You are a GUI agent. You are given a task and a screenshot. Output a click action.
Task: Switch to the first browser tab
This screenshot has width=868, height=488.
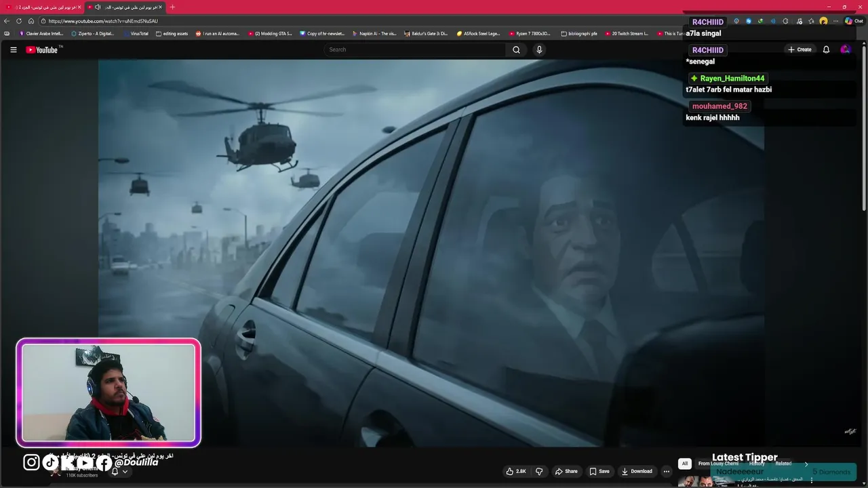pos(41,7)
